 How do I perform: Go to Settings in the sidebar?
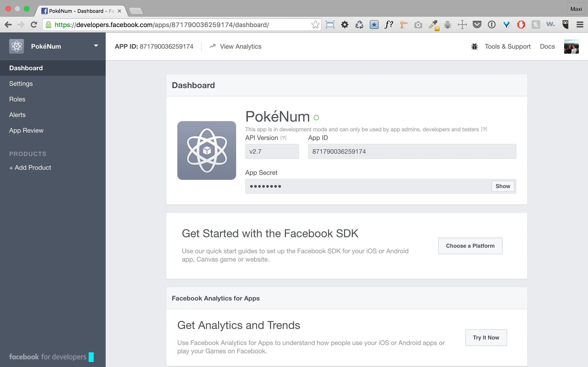tap(21, 83)
